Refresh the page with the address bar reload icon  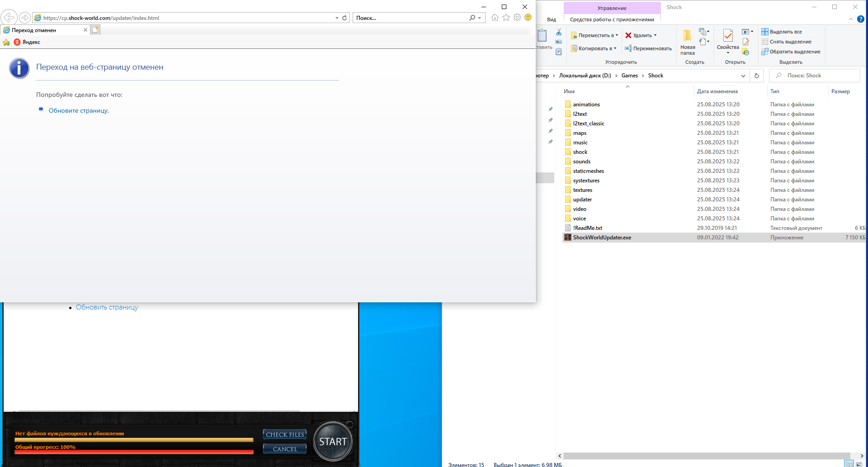click(344, 18)
